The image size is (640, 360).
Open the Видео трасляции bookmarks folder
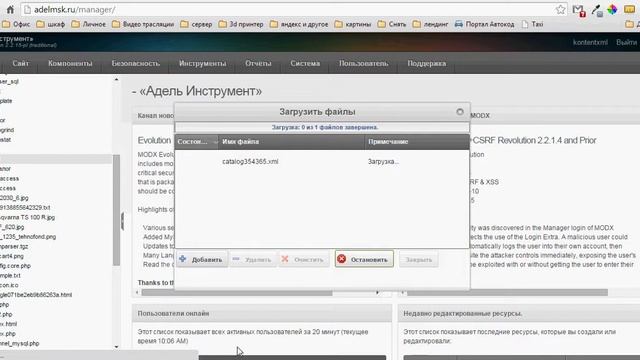point(143,24)
